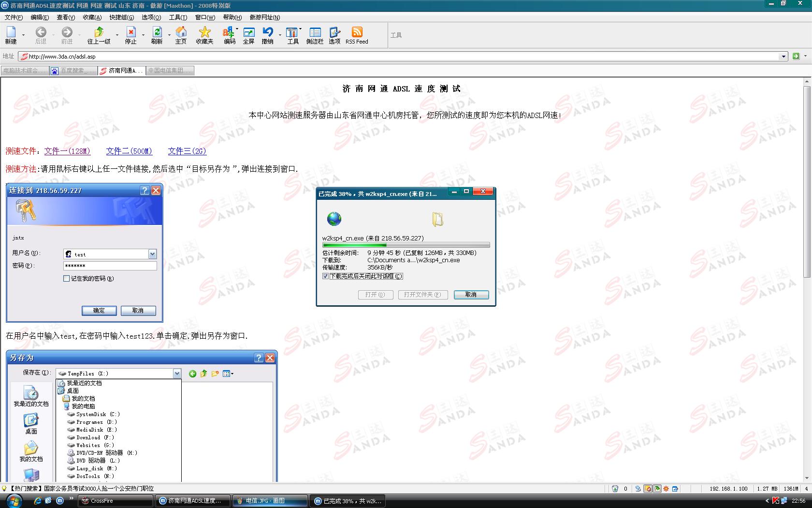Click the 打开文件夹(F) button in download dialog
This screenshot has width=812, height=508.
point(423,295)
